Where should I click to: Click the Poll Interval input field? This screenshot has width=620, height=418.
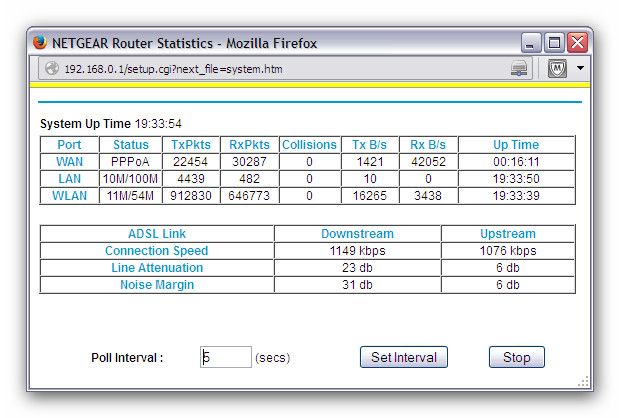click(226, 357)
